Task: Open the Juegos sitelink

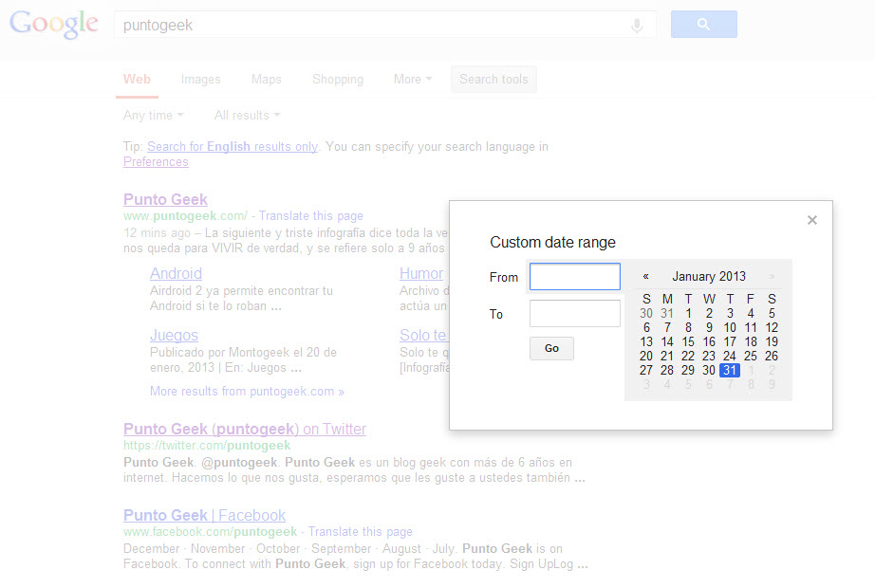Action: (x=174, y=335)
